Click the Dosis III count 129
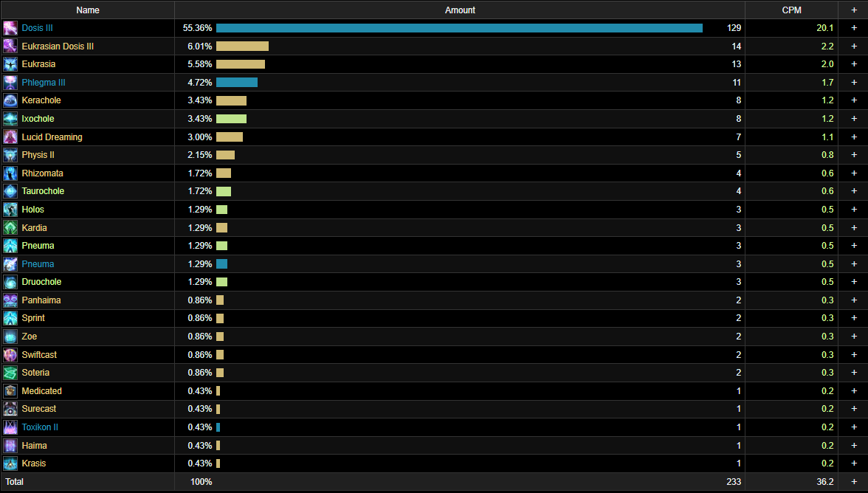 click(x=734, y=27)
